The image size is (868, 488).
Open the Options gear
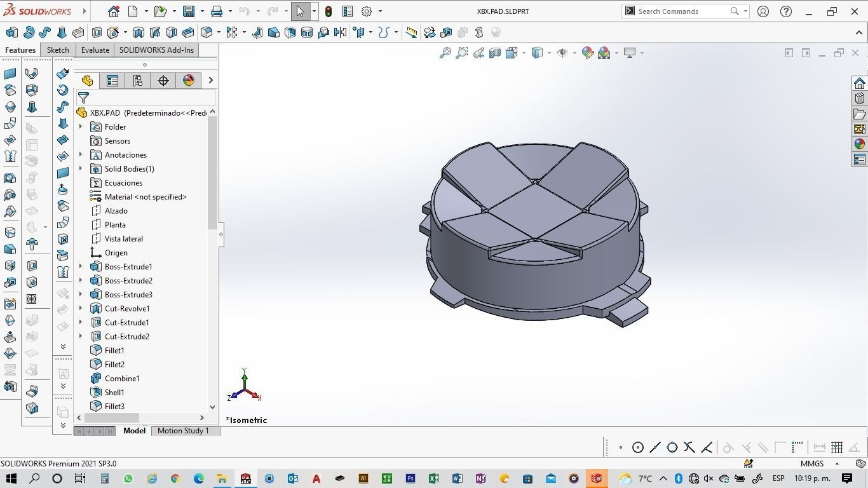[x=367, y=11]
